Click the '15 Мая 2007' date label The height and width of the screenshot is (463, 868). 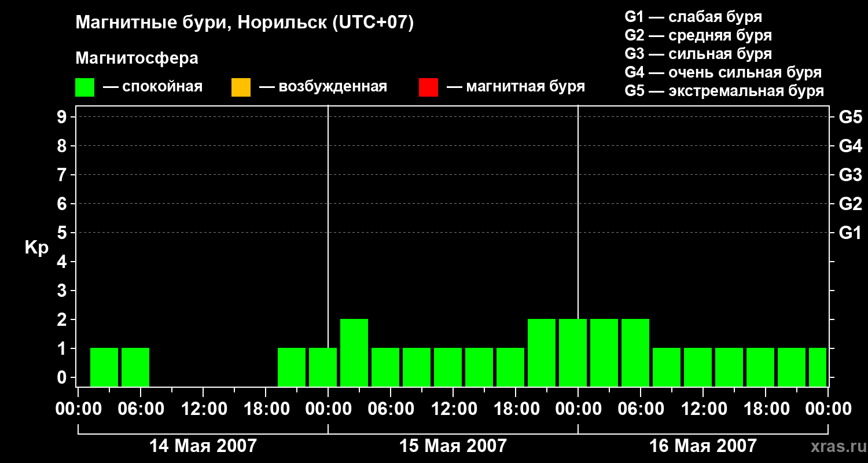453,446
